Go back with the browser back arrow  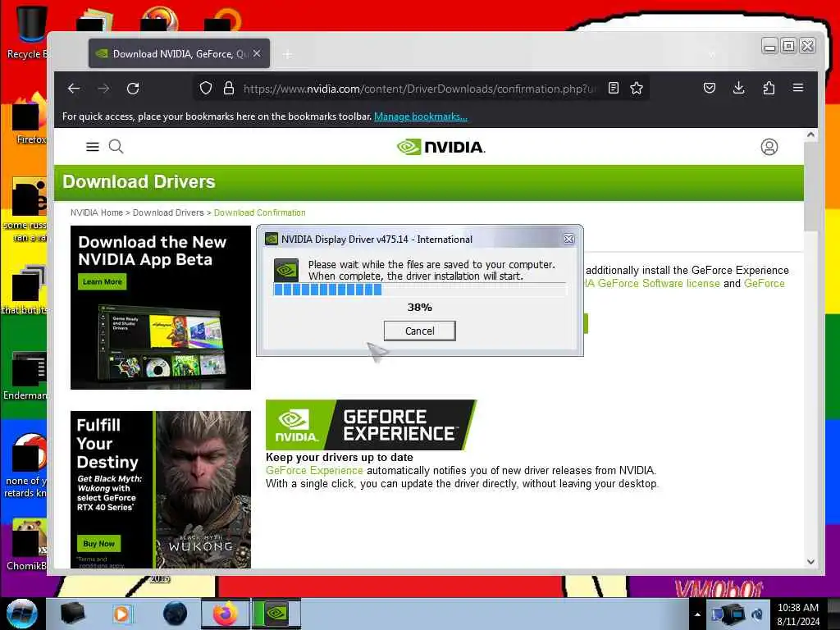(x=74, y=89)
